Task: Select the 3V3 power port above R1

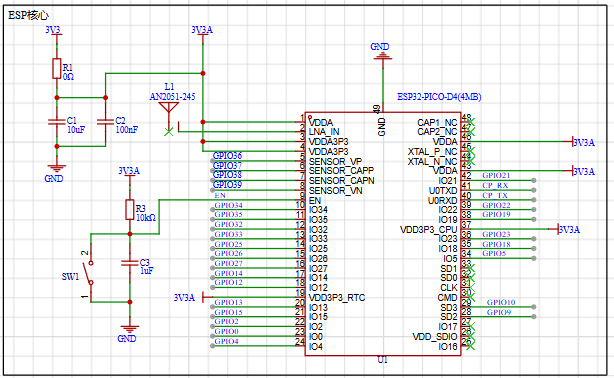Action: pyautogui.click(x=52, y=30)
